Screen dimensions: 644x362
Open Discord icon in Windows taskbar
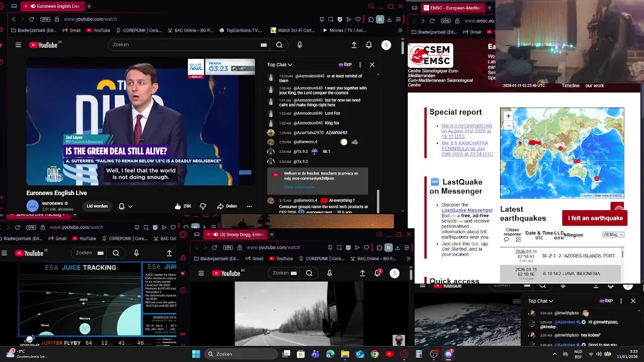coord(448,354)
